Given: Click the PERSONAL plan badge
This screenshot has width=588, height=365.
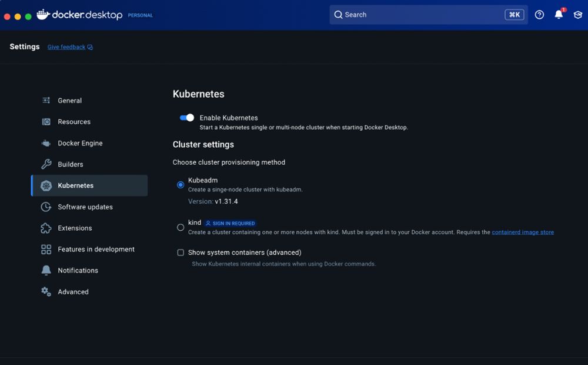Looking at the screenshot, I should point(141,15).
